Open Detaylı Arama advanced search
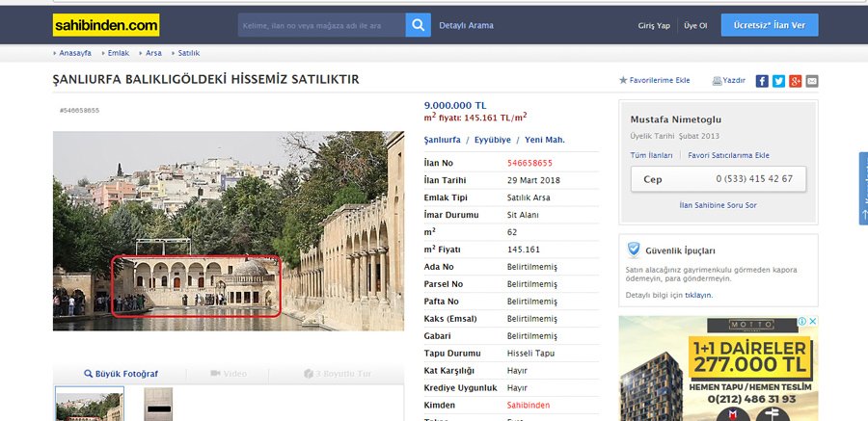 [x=466, y=25]
